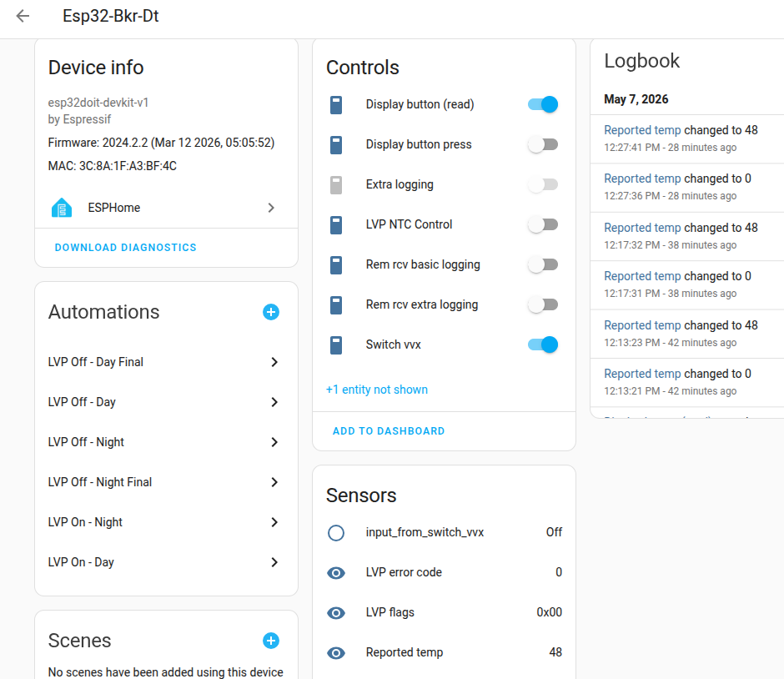Viewport: 784px width, 679px height.
Task: Click the Esp32-Bkr-Dt page title
Action: (x=110, y=16)
